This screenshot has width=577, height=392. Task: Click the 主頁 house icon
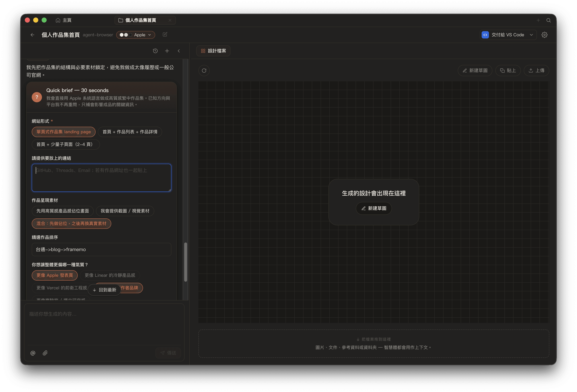coord(58,20)
